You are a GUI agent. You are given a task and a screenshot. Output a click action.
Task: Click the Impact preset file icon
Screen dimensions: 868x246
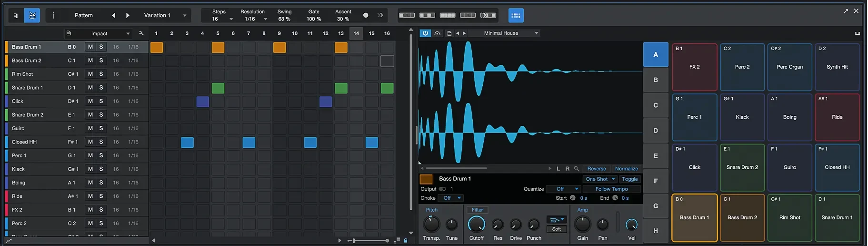point(69,33)
